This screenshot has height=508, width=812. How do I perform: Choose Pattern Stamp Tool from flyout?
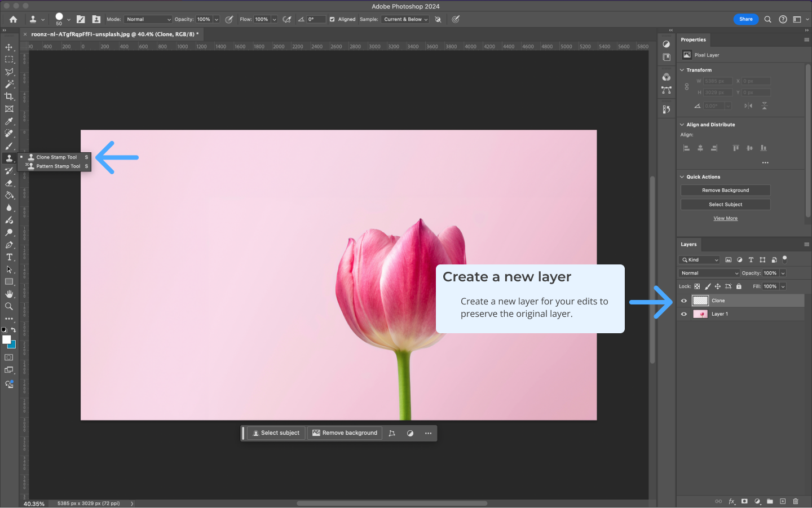[58, 166]
